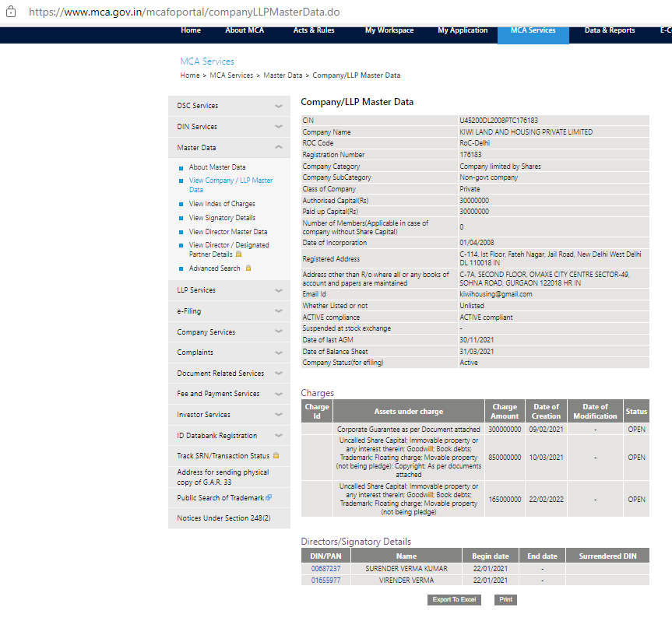The height and width of the screenshot is (621, 672).
Task: Click the browser URL address field
Action: [x=185, y=12]
